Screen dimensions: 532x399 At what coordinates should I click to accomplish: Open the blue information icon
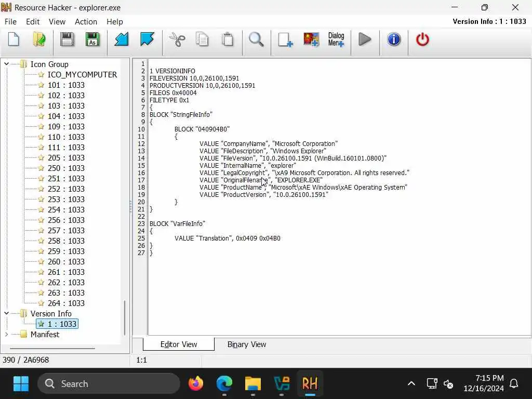coord(394,39)
